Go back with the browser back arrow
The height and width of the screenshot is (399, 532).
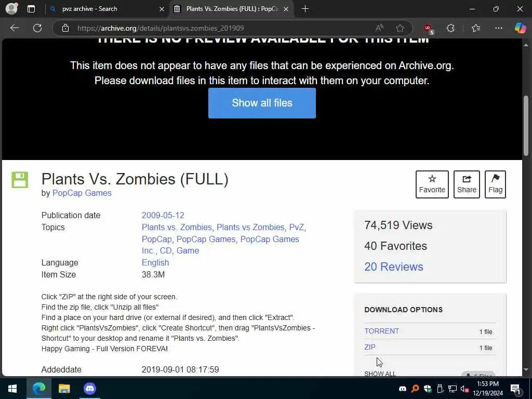click(14, 28)
